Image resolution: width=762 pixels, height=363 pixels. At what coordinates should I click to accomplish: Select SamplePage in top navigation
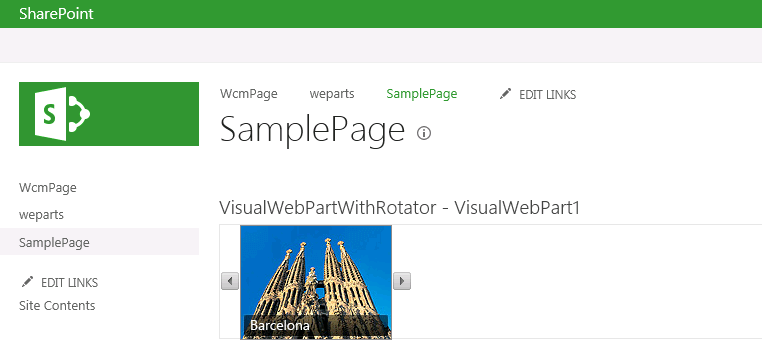[x=422, y=94]
